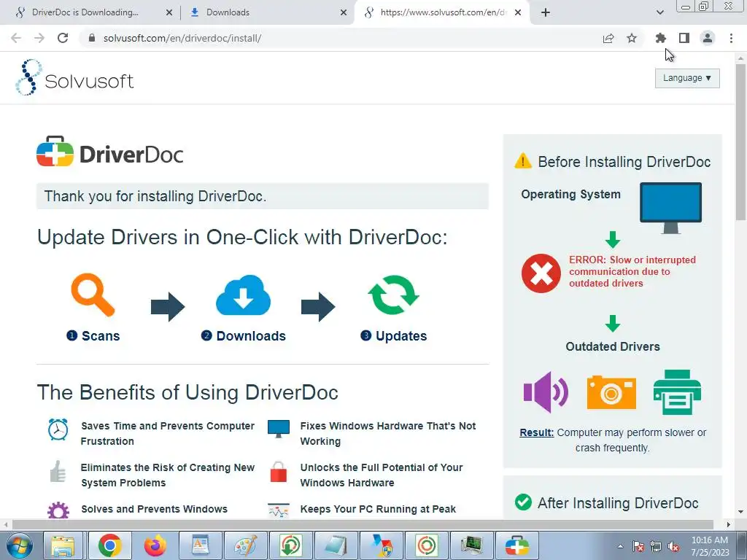Click the orange magnifier Scans icon
This screenshot has width=747, height=560.
point(93,295)
